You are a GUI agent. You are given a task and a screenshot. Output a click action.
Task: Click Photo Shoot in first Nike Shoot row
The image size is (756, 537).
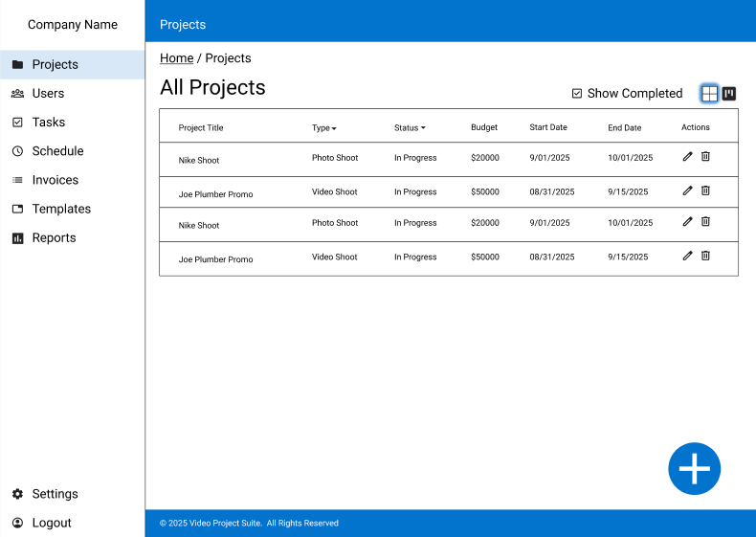335,158
